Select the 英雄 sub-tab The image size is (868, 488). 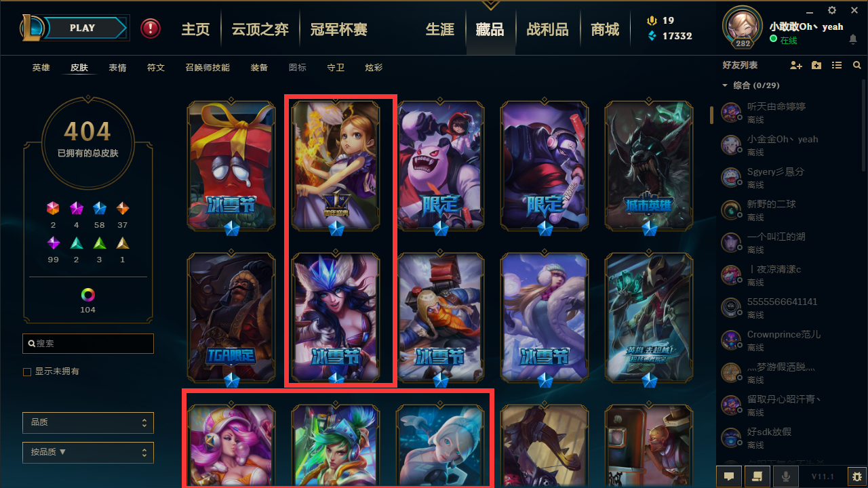41,68
